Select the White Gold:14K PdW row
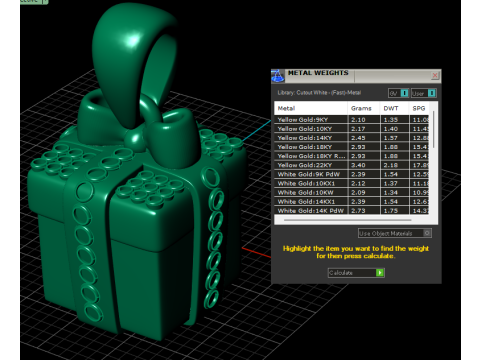Screen dimensions: 480x360 point(352,210)
